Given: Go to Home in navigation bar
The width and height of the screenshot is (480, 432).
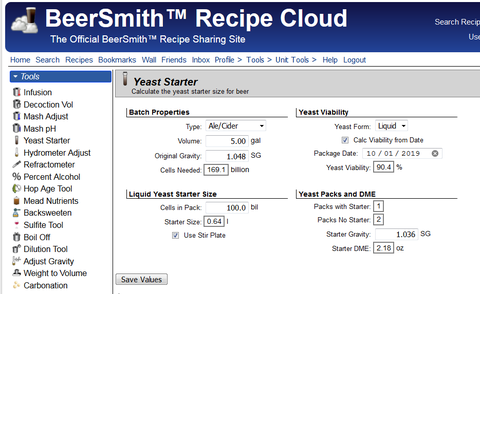Looking at the screenshot, I should click(x=20, y=60).
